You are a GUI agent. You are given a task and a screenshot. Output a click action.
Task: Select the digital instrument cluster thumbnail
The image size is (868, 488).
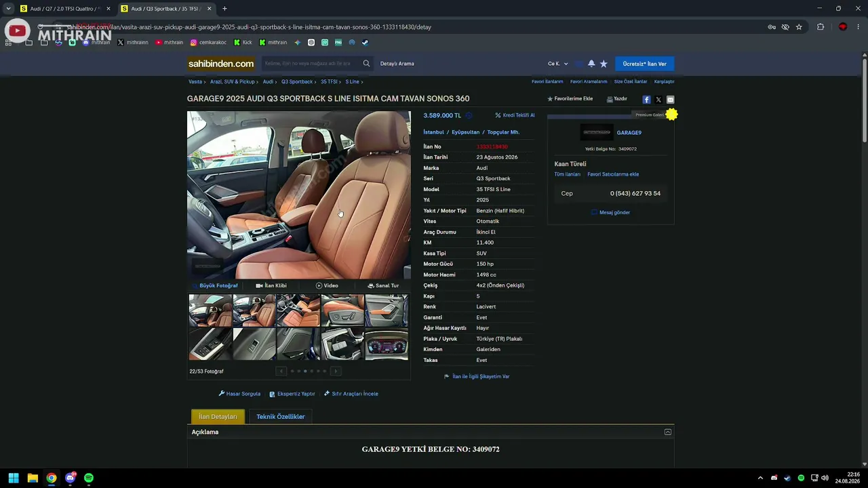click(387, 344)
